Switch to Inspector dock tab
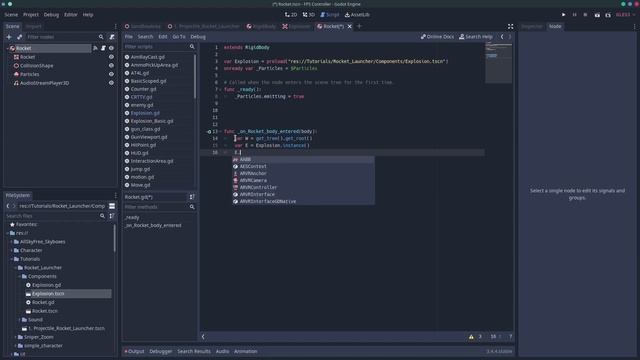 532,27
